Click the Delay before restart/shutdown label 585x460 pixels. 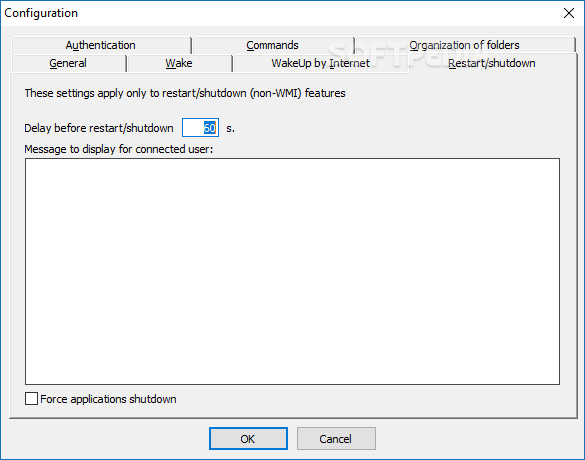click(99, 128)
